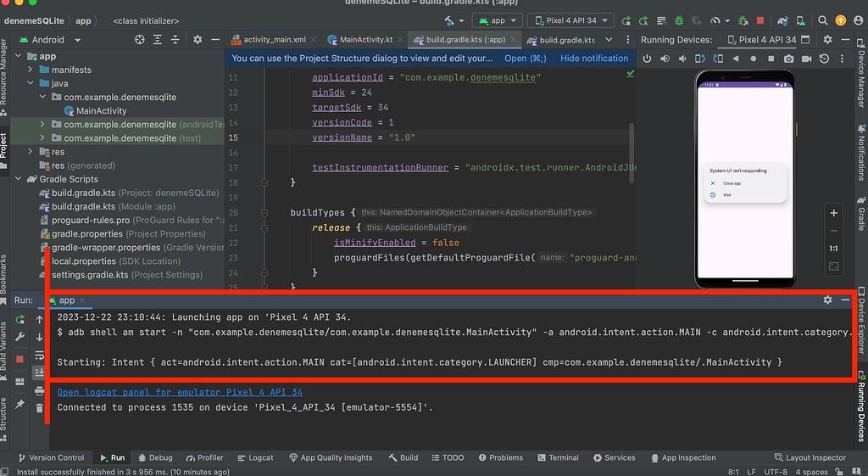The height and width of the screenshot is (476, 868).
Task: Click Close app in emulator dialog
Action: click(732, 183)
